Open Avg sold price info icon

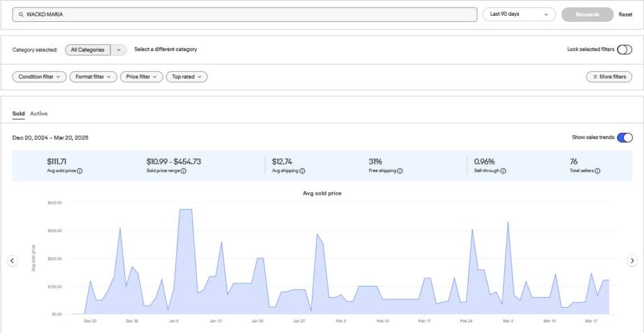(80, 171)
